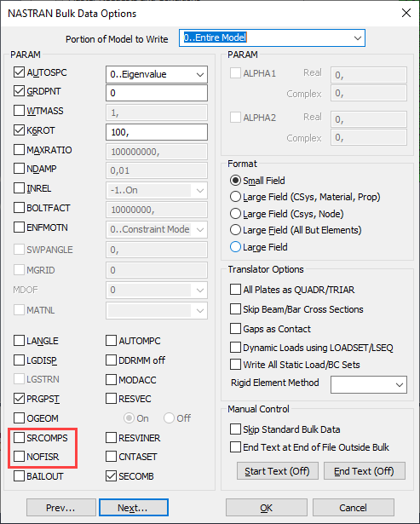Open the Portion of Model to Write dropdown

click(x=272, y=37)
